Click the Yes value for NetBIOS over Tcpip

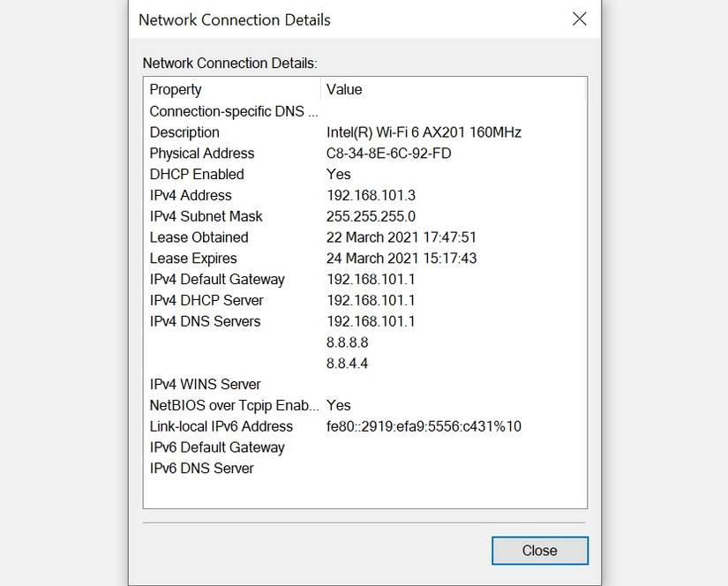(x=339, y=405)
